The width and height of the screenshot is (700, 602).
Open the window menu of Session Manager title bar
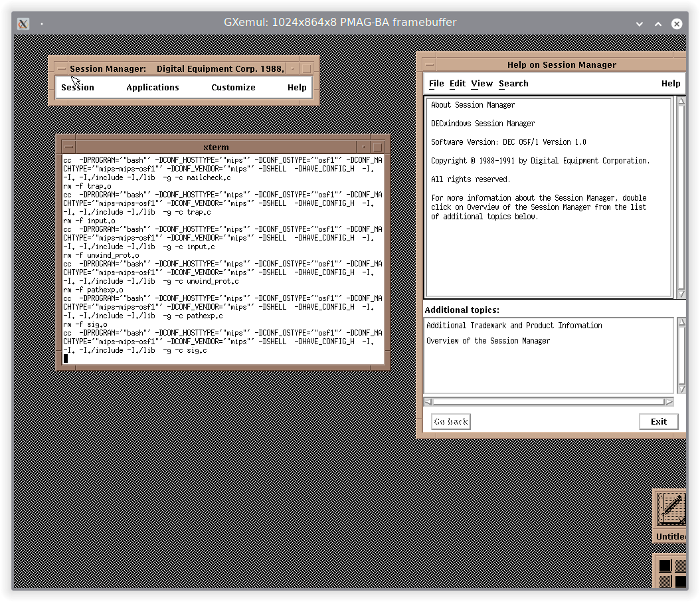click(x=61, y=69)
